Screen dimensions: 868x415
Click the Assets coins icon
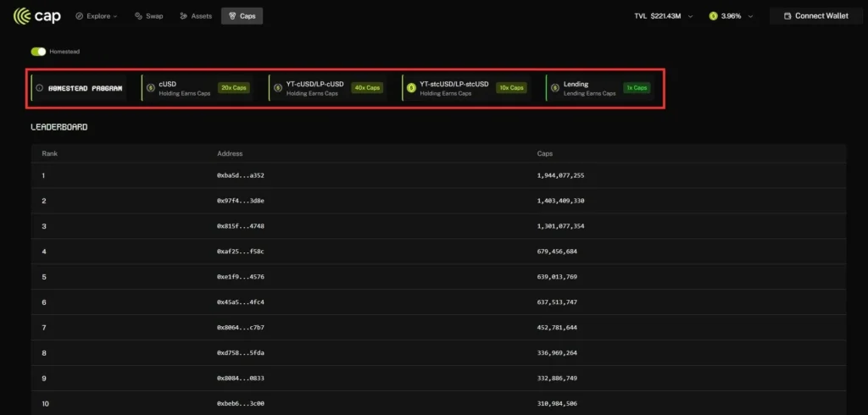coord(184,16)
